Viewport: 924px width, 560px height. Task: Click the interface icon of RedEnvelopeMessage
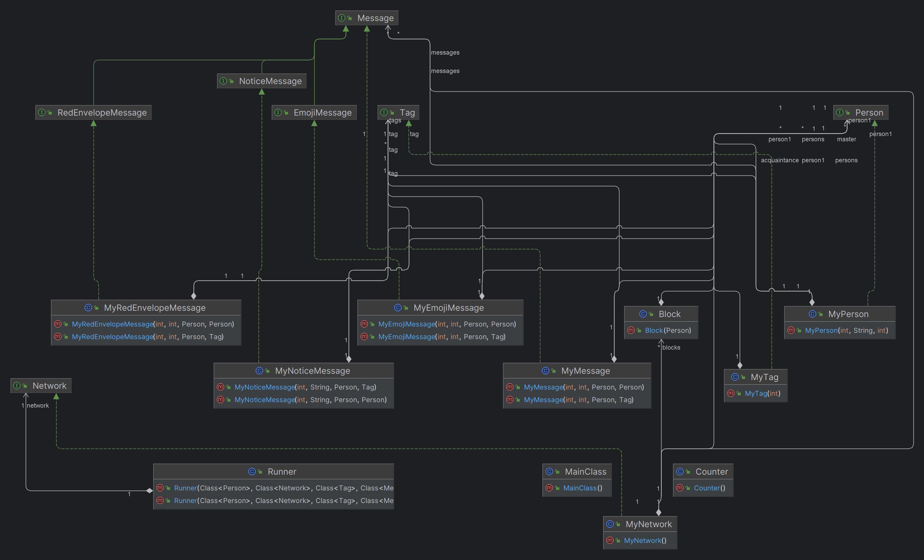point(42,112)
